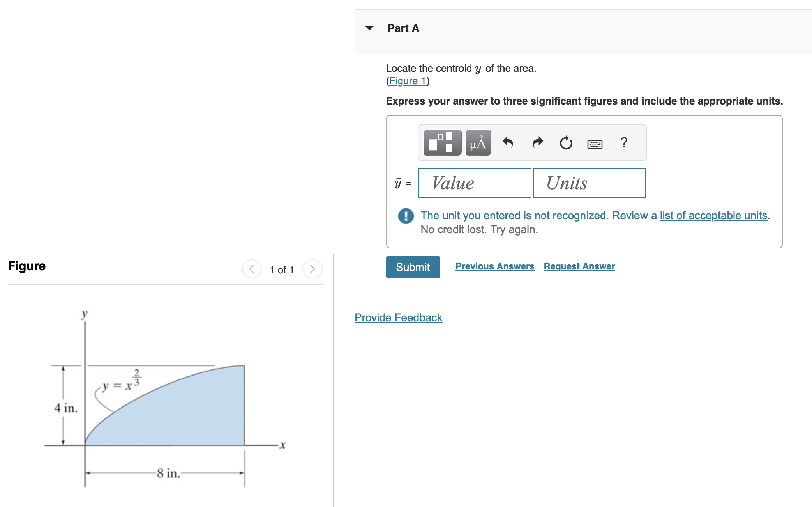Image resolution: width=812 pixels, height=507 pixels.
Task: Click Request Answer
Action: pyautogui.click(x=579, y=266)
